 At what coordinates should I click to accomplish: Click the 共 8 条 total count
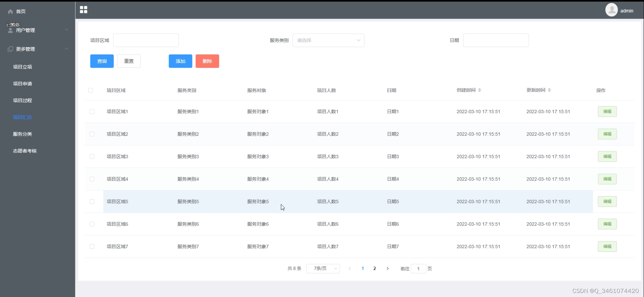pyautogui.click(x=295, y=268)
